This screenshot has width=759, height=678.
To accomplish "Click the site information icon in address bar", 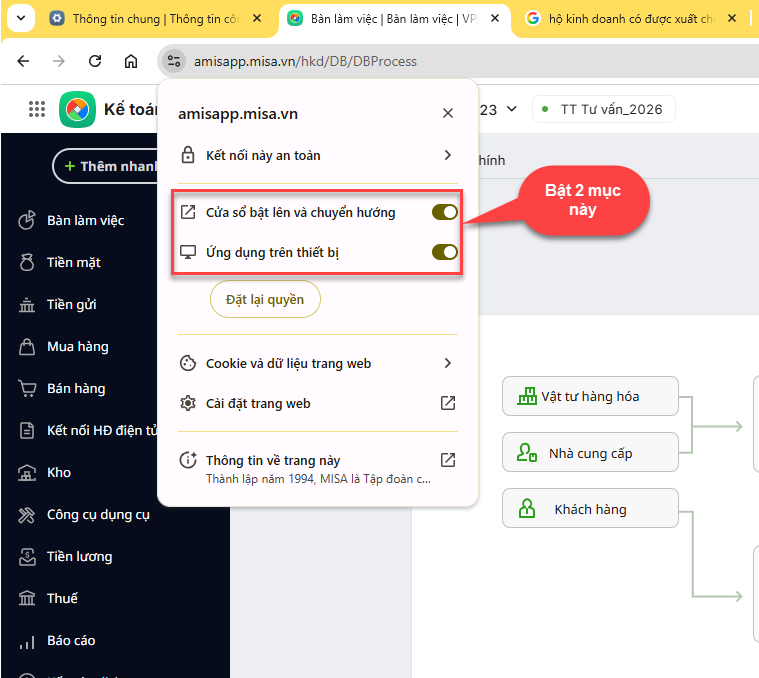I will pyautogui.click(x=173, y=61).
